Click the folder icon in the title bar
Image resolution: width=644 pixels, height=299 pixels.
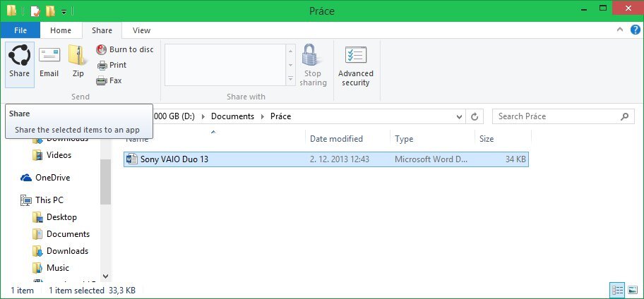tap(11, 11)
